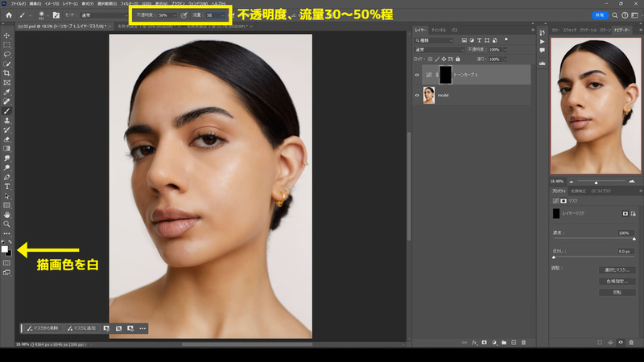Image resolution: width=644 pixels, height=362 pixels.
Task: Toggle mask visibility eye in Properties footer
Action: coord(621,343)
